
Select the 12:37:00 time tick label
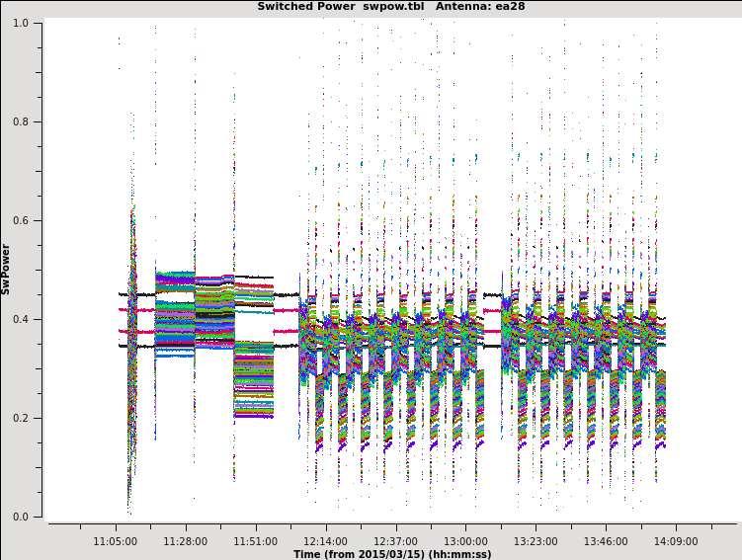tap(395, 541)
